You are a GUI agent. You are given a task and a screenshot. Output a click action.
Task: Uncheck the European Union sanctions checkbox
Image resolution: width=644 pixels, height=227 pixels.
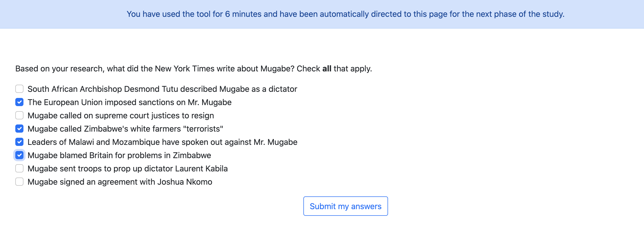[19, 102]
